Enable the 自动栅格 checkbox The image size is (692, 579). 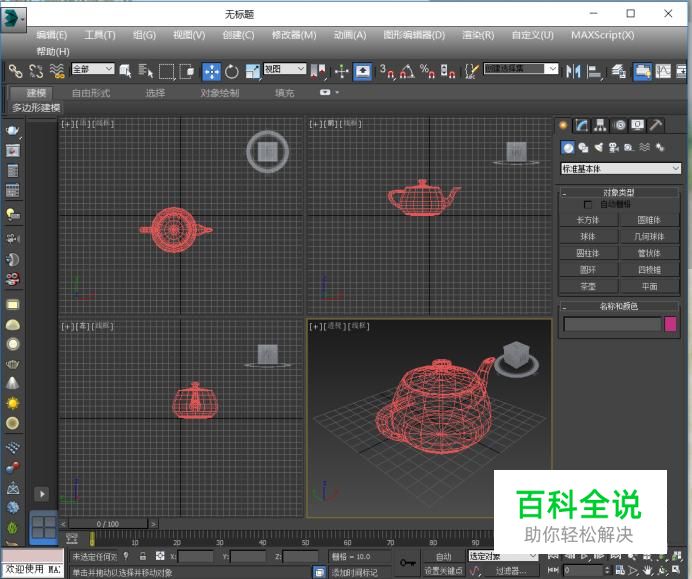pos(587,204)
